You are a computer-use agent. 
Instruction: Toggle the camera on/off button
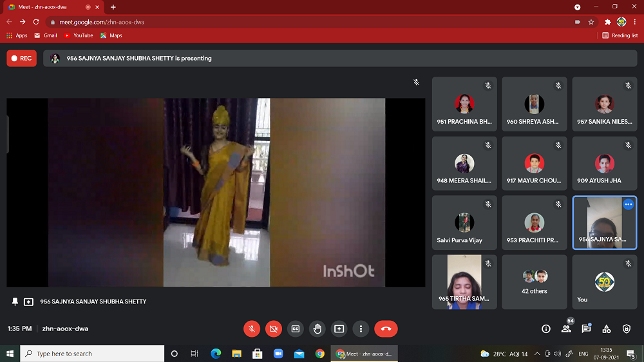[x=274, y=329]
